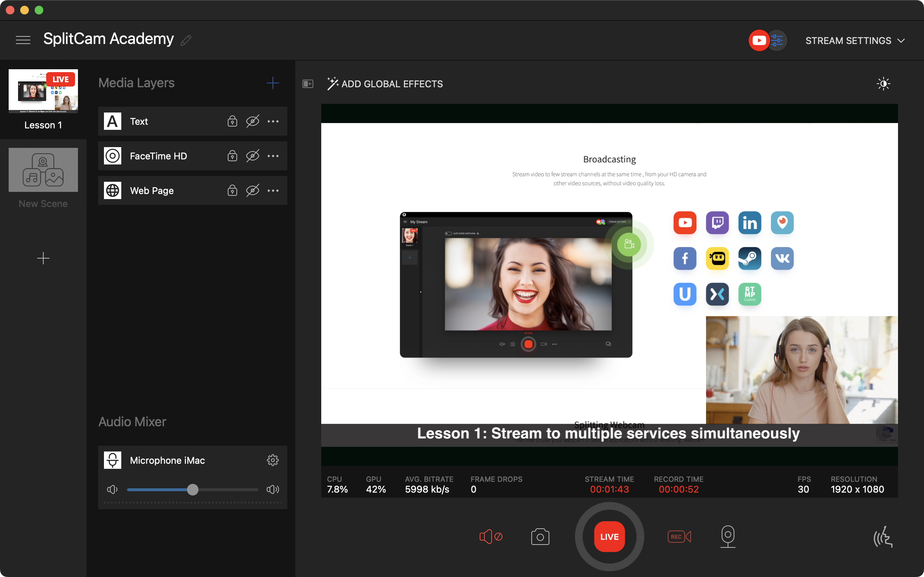Take a snapshot using the camera icon

point(540,536)
